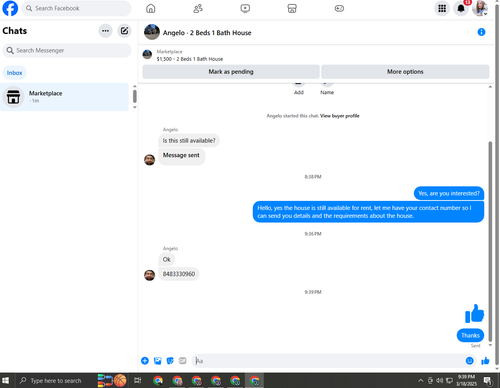Image resolution: width=500 pixels, height=388 pixels.
Task: Open Windows Action Center notifications icon
Action: pyautogui.click(x=488, y=380)
